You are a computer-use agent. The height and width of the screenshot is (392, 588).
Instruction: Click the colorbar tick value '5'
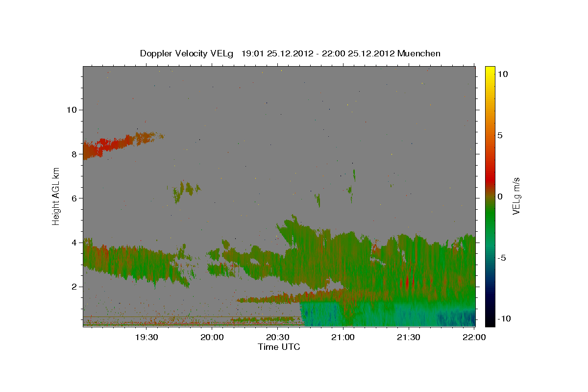point(500,135)
